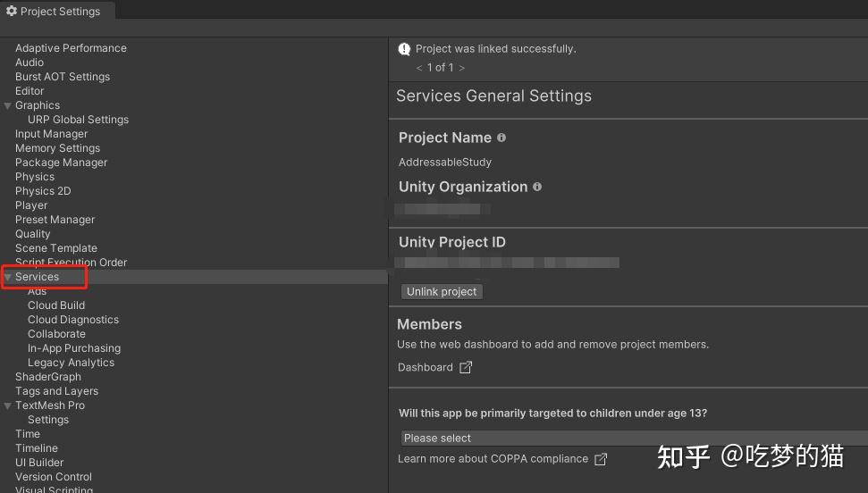The height and width of the screenshot is (493, 868).
Task: Open Learn more about COPPA compliance
Action: tap(493, 459)
